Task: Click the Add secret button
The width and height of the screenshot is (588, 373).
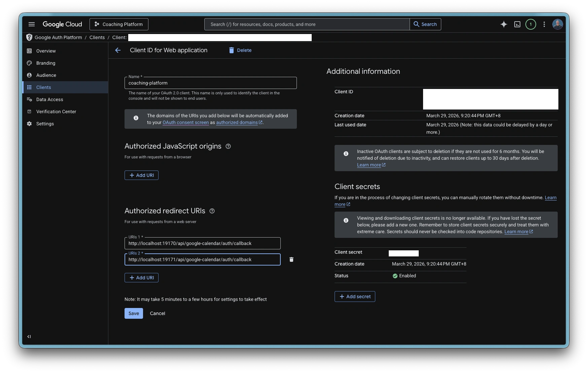Action: point(355,297)
